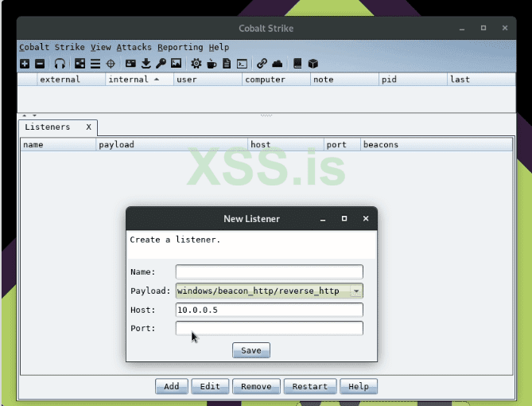Click the cube about icon
This screenshot has height=406, width=532.
(313, 64)
